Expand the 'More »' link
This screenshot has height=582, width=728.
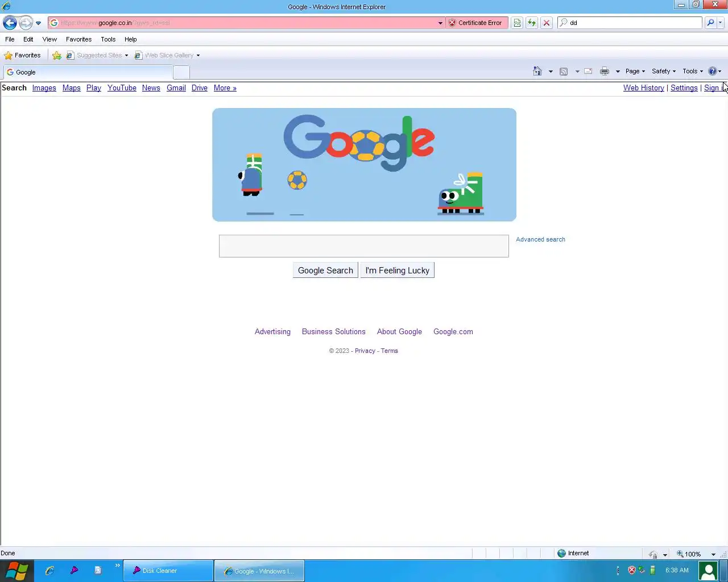pyautogui.click(x=225, y=88)
